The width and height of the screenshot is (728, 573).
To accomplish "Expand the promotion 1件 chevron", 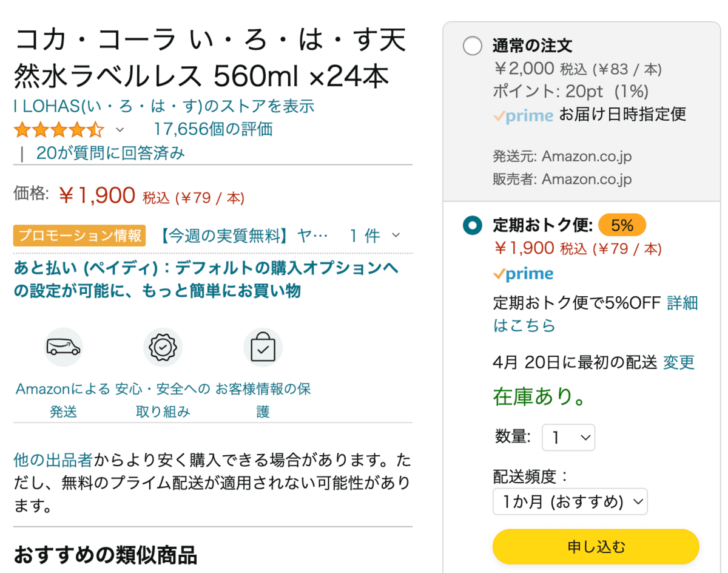I will 396,236.
